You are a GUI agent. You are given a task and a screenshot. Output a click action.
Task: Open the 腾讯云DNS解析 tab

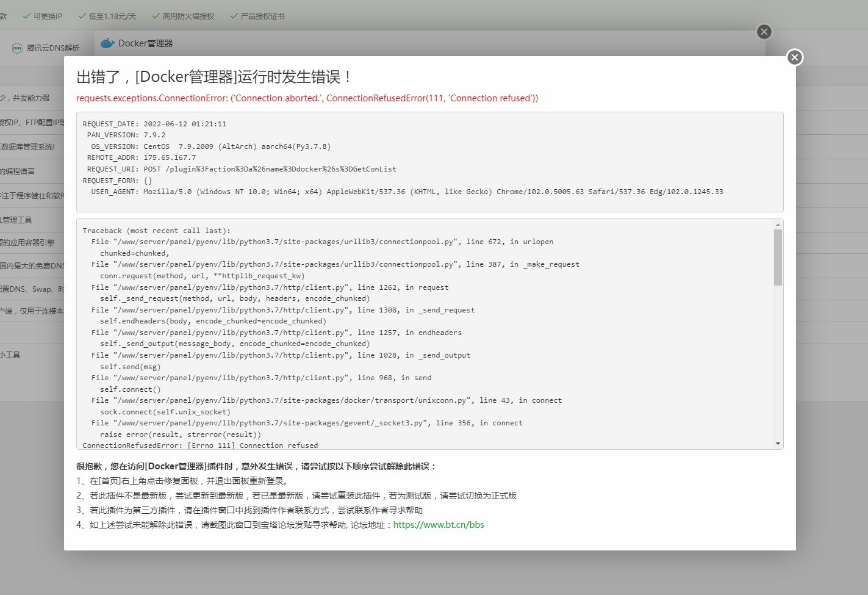click(46, 48)
